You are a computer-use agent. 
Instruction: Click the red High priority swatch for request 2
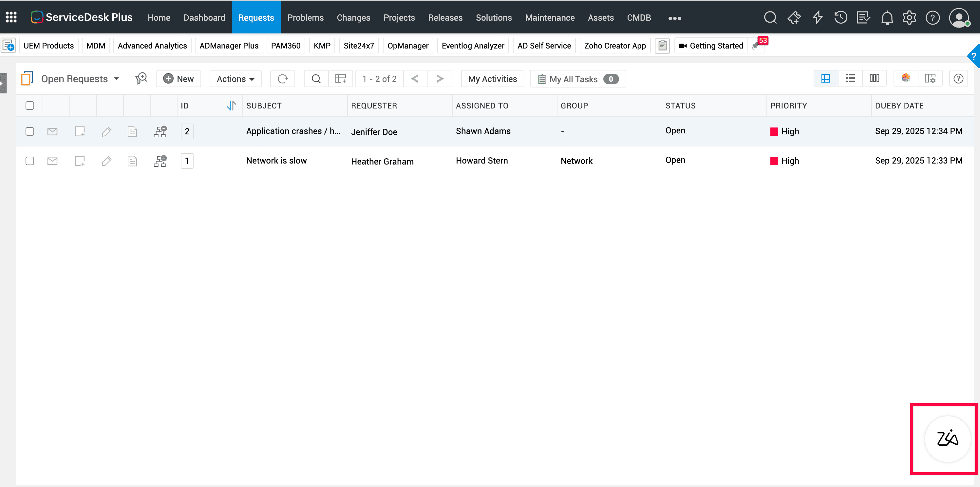(774, 131)
